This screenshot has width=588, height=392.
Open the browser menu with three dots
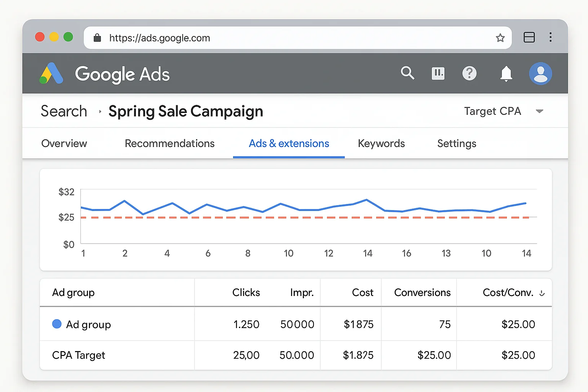(x=550, y=37)
